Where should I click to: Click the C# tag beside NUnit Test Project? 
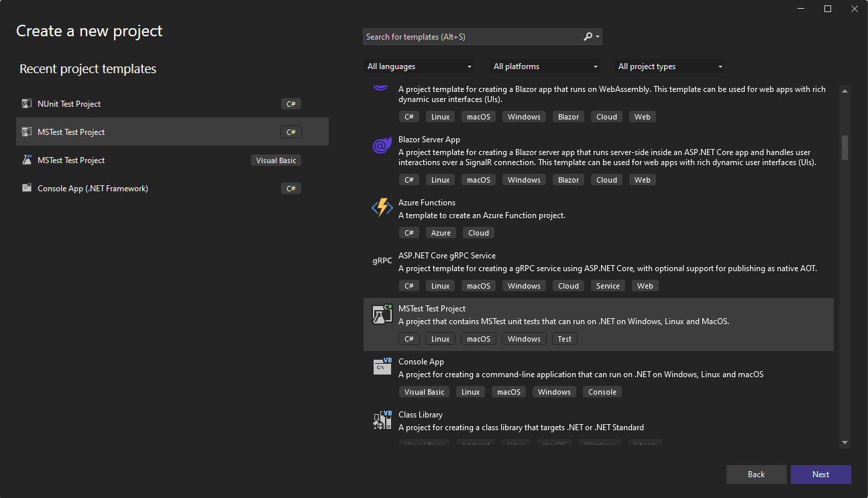(x=291, y=104)
